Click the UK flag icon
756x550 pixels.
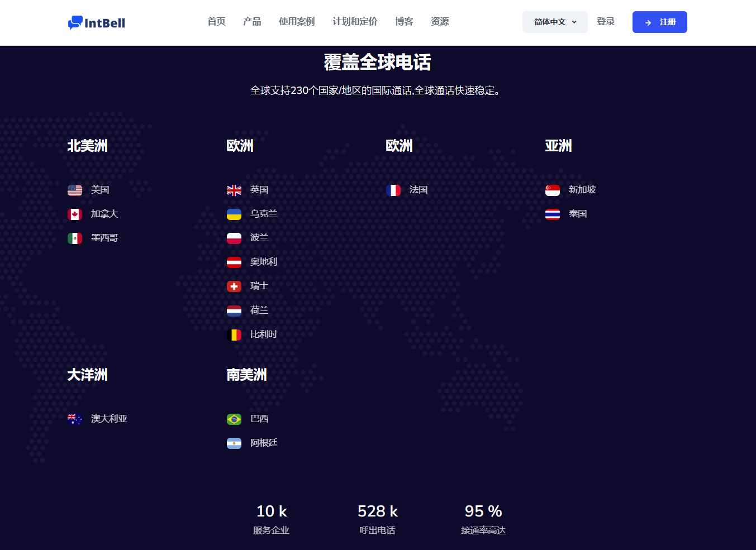coord(234,190)
